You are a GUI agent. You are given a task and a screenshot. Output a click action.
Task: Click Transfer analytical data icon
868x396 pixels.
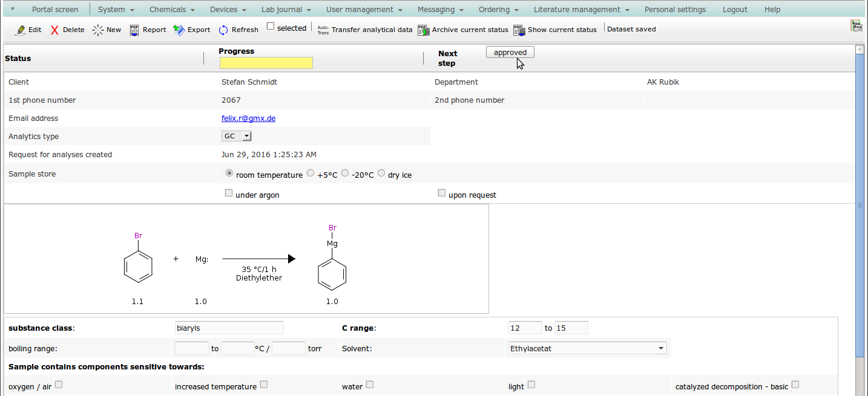click(x=323, y=30)
